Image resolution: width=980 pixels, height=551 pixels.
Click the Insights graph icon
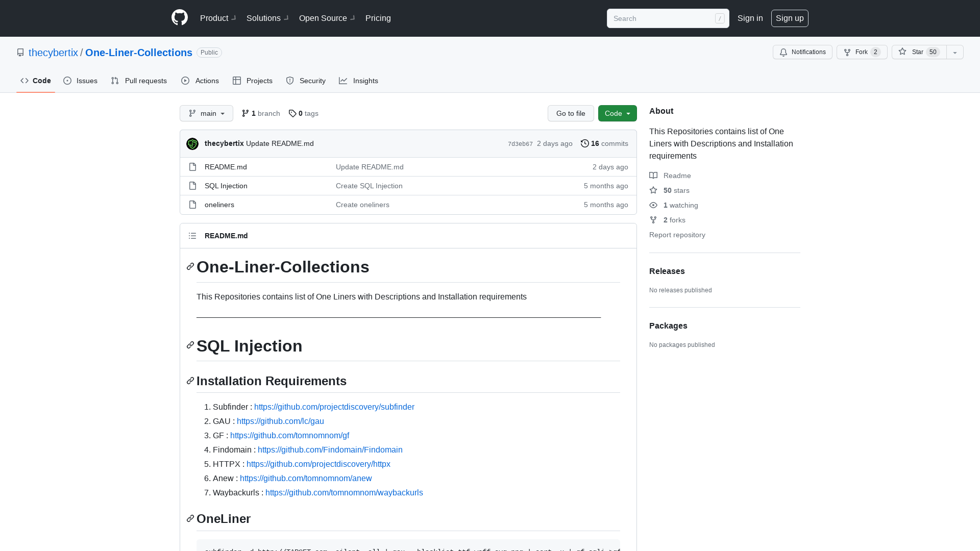click(344, 81)
